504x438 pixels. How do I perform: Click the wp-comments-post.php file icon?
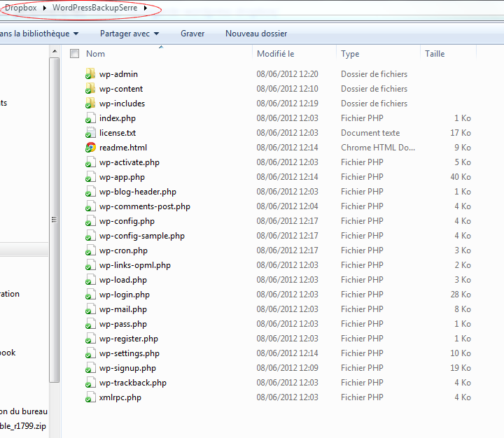pyautogui.click(x=90, y=206)
